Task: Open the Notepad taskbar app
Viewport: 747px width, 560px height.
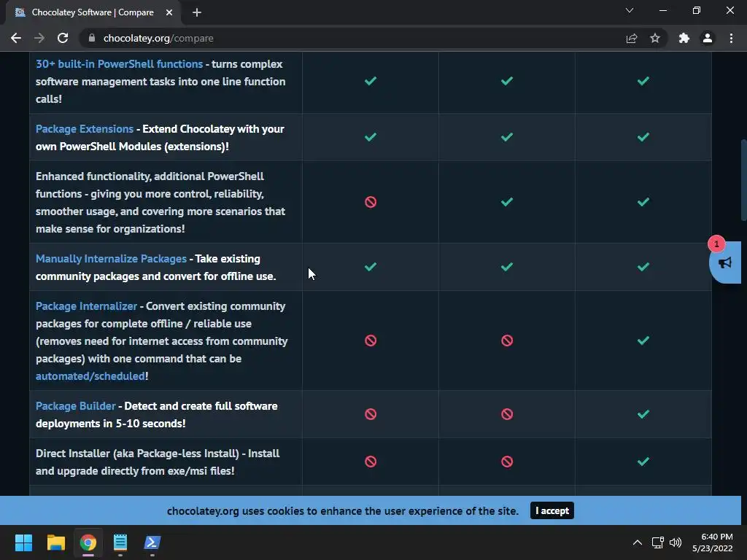Action: [120, 542]
